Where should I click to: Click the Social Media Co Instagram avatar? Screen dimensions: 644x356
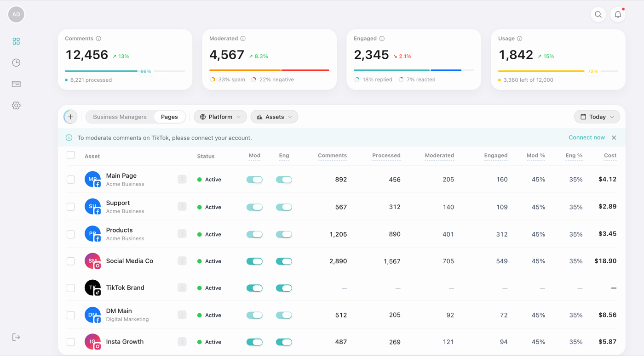[93, 261]
